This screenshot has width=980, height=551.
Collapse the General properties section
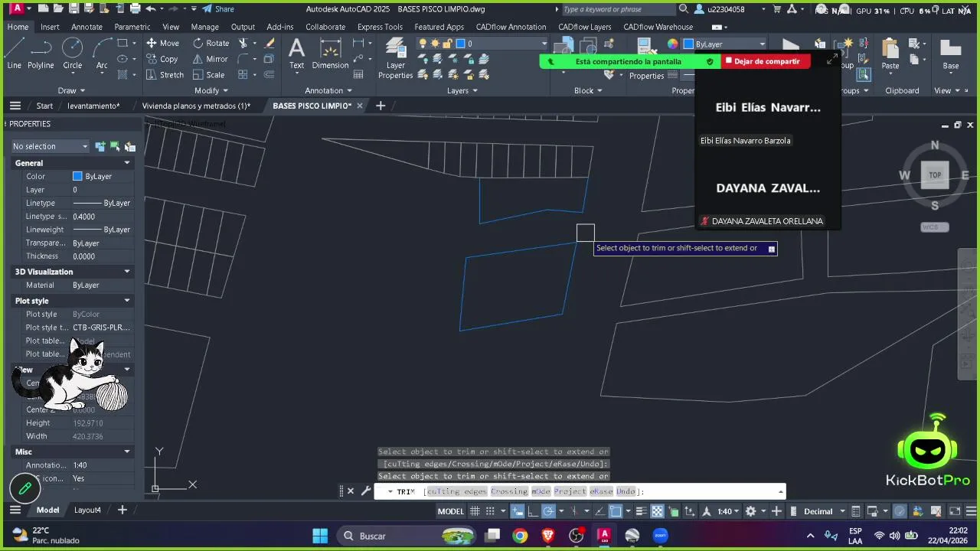pyautogui.click(x=127, y=163)
